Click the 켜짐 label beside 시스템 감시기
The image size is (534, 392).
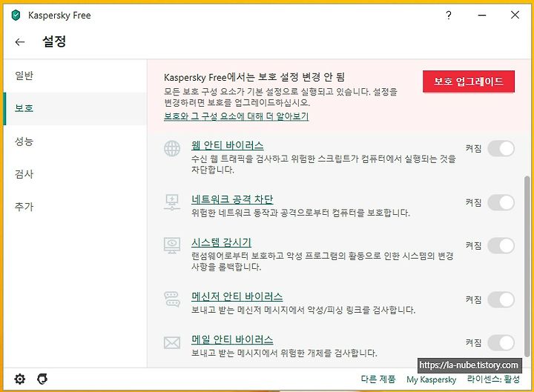click(x=473, y=246)
